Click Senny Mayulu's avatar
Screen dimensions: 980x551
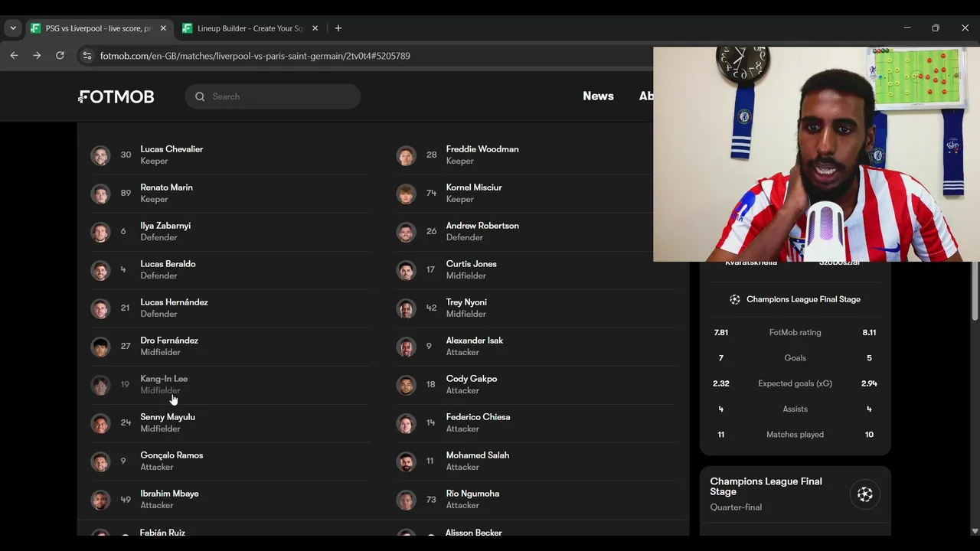click(x=100, y=423)
